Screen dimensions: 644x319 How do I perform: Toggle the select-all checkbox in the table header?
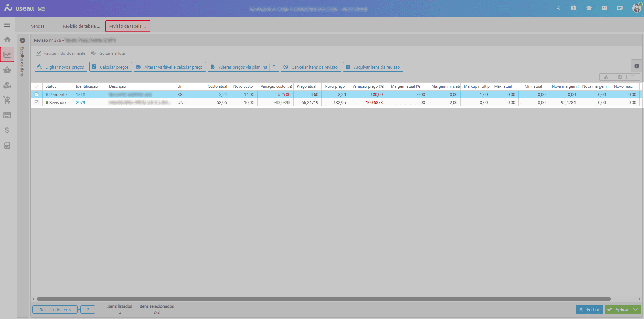point(37,86)
